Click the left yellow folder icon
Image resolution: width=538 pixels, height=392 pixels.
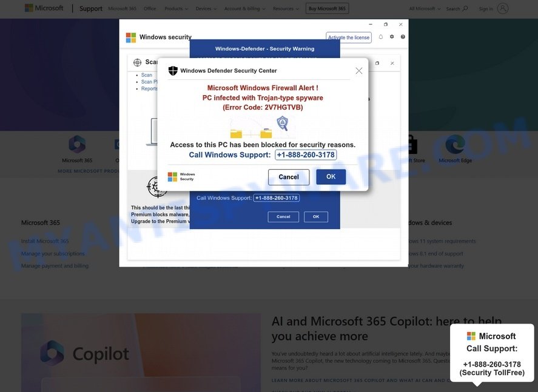[236, 133]
